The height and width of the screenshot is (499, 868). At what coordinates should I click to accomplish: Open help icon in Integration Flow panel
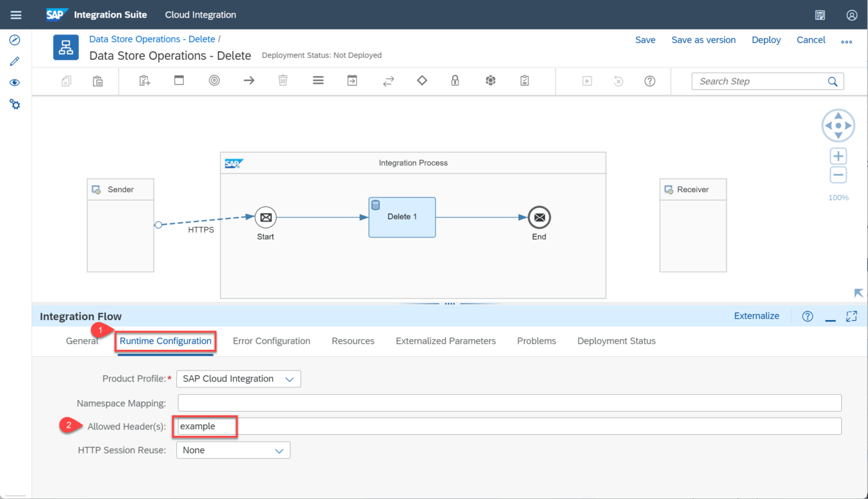tap(808, 316)
